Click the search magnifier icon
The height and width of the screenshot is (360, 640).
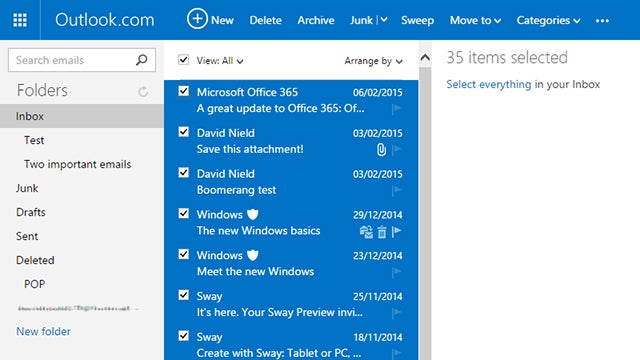pyautogui.click(x=142, y=60)
